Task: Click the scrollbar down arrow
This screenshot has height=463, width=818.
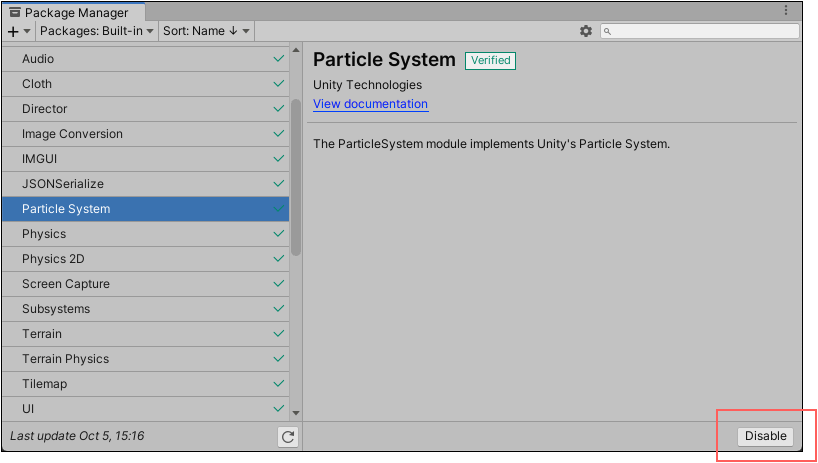Action: coord(296,412)
